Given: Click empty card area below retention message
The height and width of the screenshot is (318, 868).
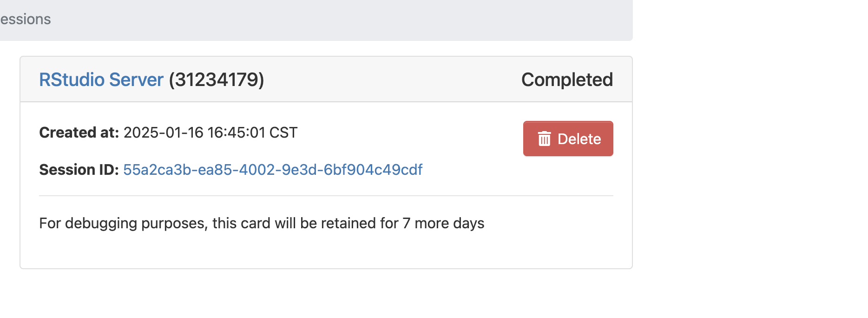Looking at the screenshot, I should [326, 250].
